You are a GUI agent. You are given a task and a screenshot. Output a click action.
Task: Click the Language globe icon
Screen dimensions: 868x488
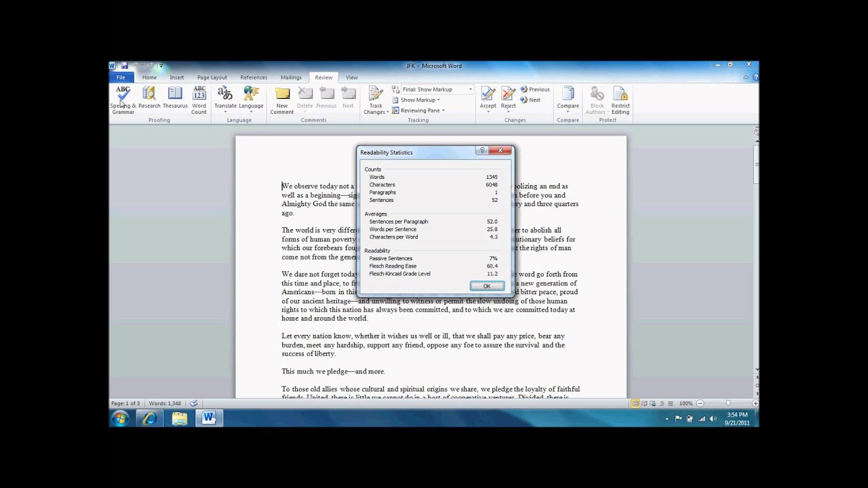coord(251,93)
